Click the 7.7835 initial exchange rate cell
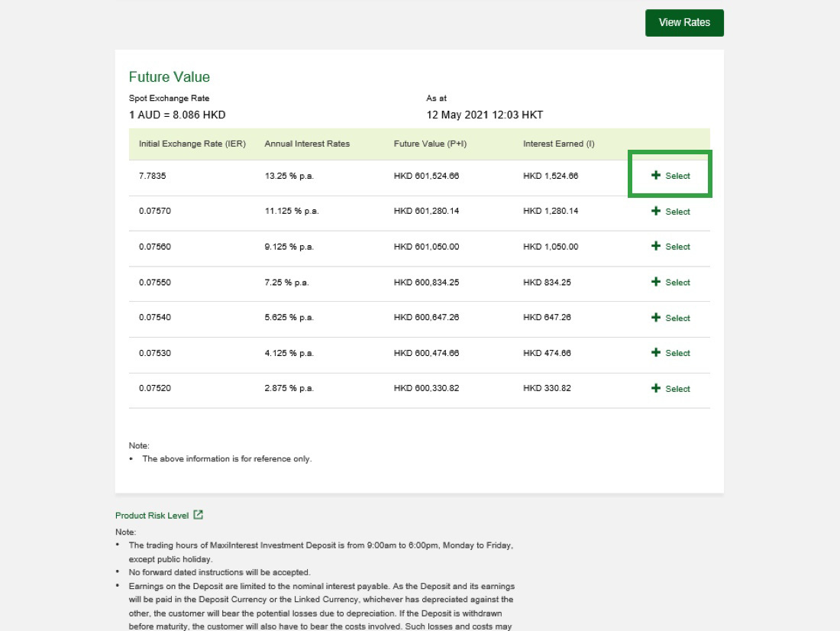The height and width of the screenshot is (631, 840). point(153,176)
